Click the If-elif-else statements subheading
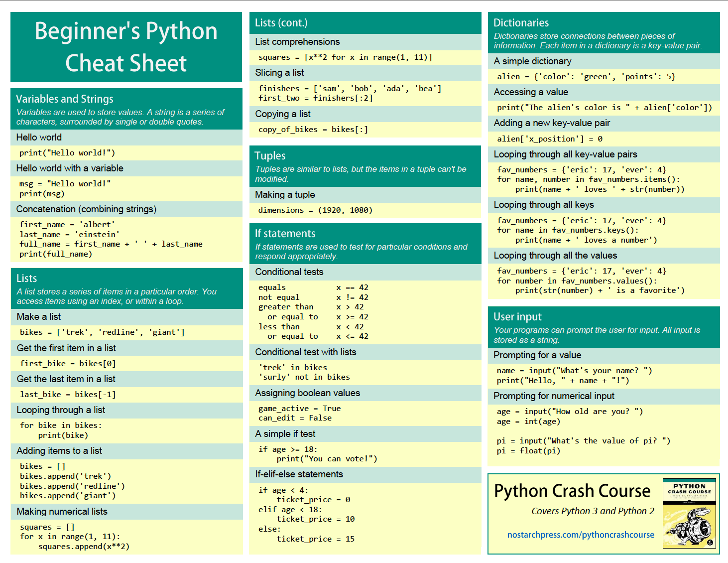This screenshot has height=563, width=728. pyautogui.click(x=299, y=474)
